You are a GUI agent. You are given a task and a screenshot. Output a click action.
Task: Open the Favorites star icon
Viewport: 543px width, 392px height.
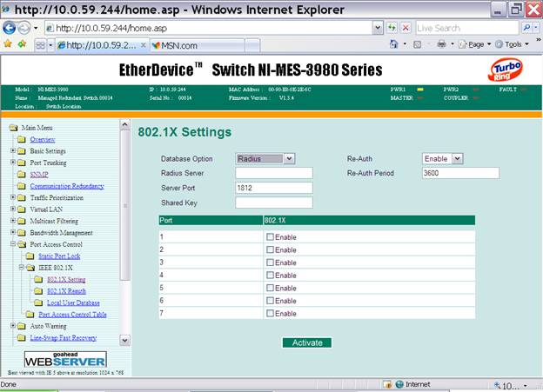(x=8, y=44)
